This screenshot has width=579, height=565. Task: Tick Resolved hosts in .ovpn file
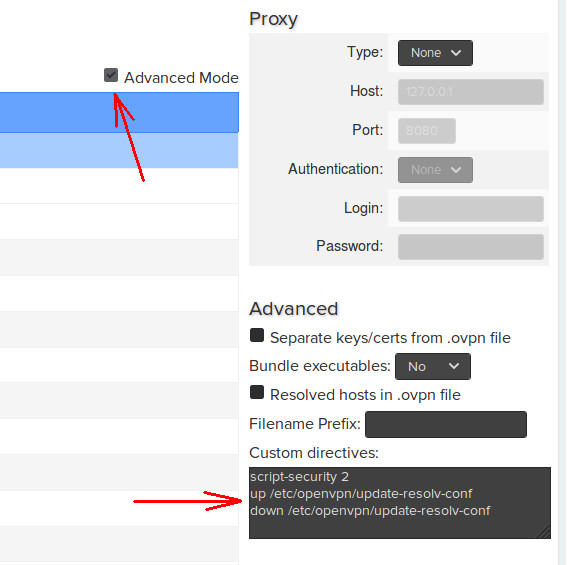257,392
